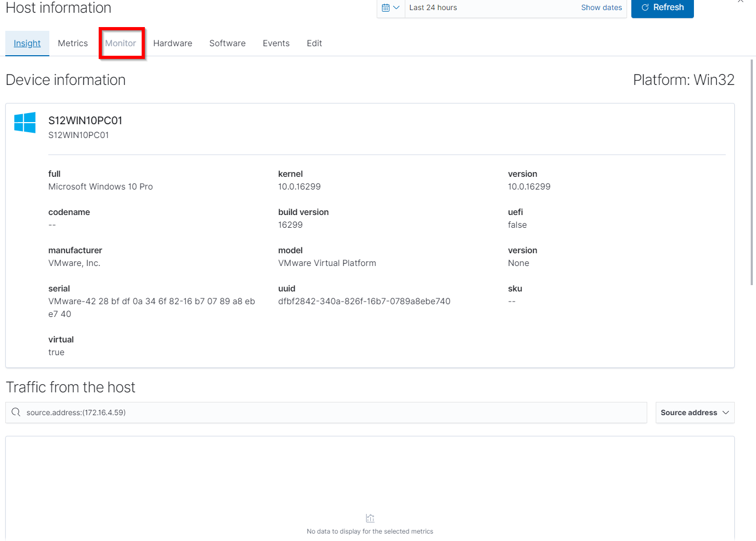The width and height of the screenshot is (756, 541).
Task: Select the uuid dfbf2842 value
Action: (x=364, y=302)
